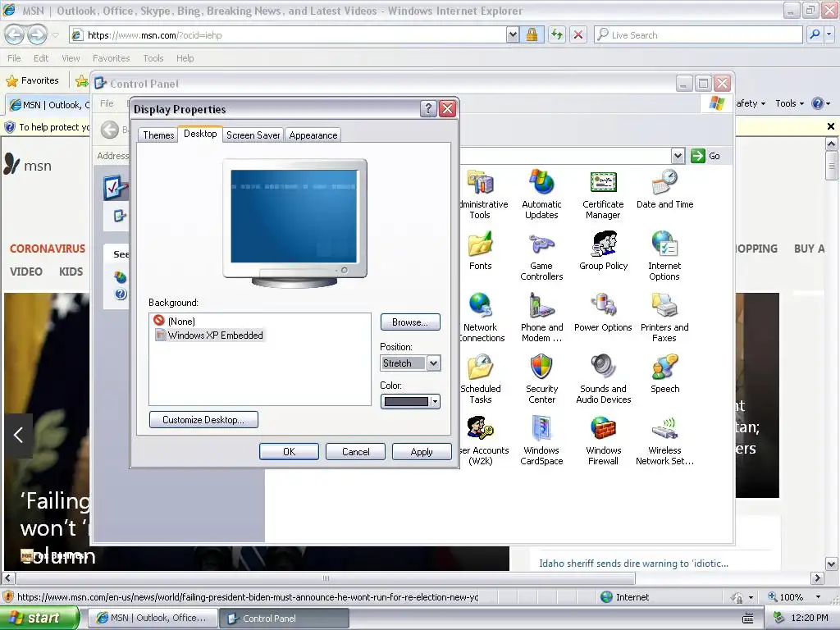This screenshot has height=630, width=840.
Task: Click Internet Explorer back arrow button
Action: [x=15, y=34]
